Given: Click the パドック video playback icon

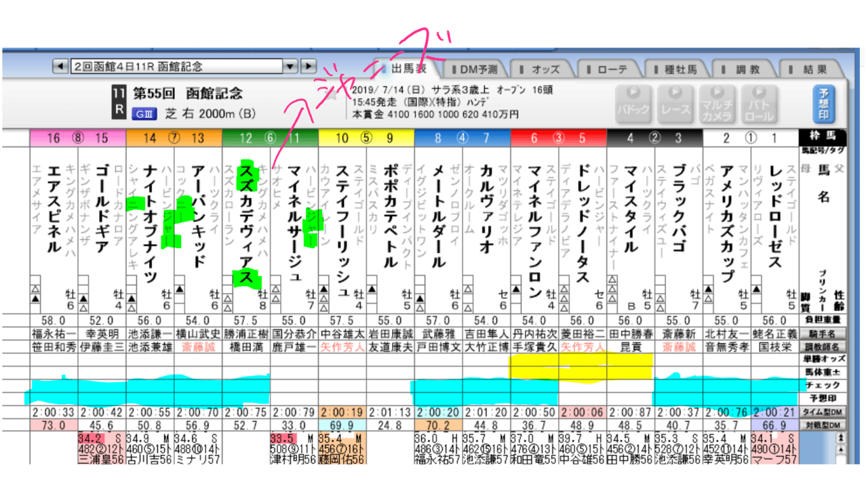Looking at the screenshot, I should (632, 103).
